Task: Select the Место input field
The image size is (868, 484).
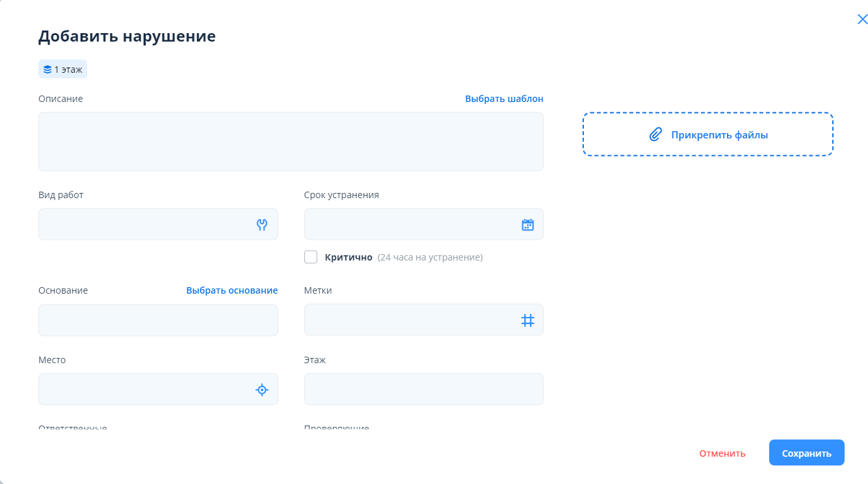Action: [x=143, y=390]
